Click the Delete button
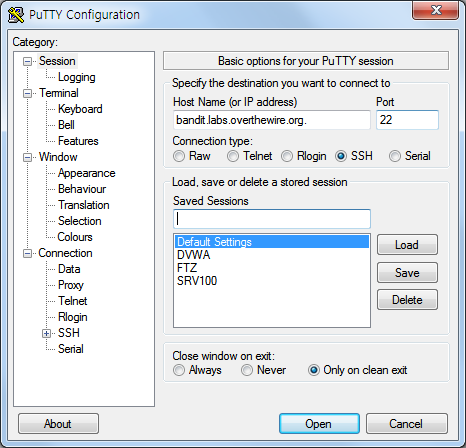The height and width of the screenshot is (448, 466). point(407,300)
